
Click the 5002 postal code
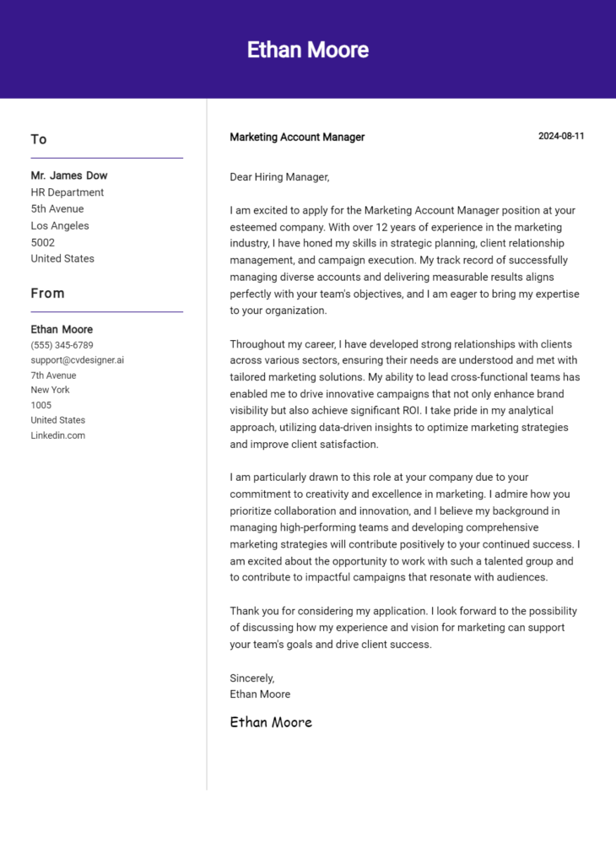pos(43,242)
